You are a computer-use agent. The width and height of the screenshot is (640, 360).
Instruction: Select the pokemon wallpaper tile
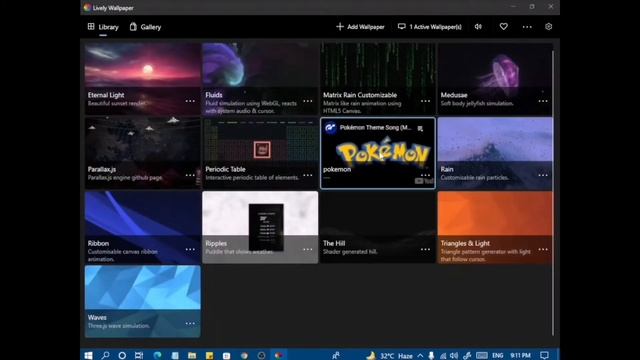tap(378, 153)
